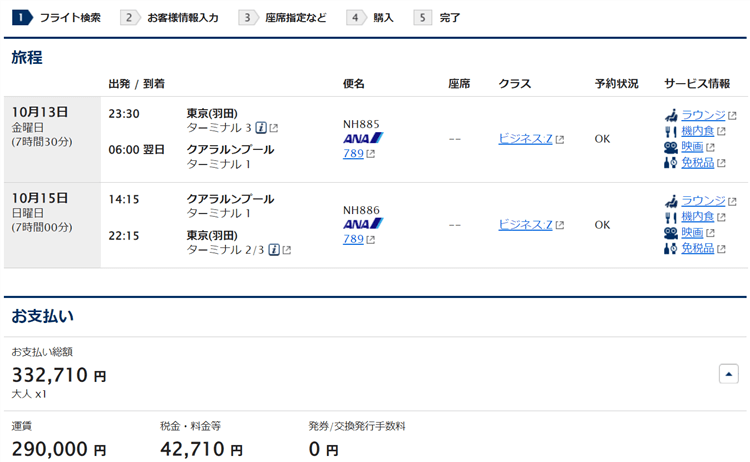The width and height of the screenshot is (750, 462).
Task: Select step 2 お客様情報入力
Action: point(170,17)
